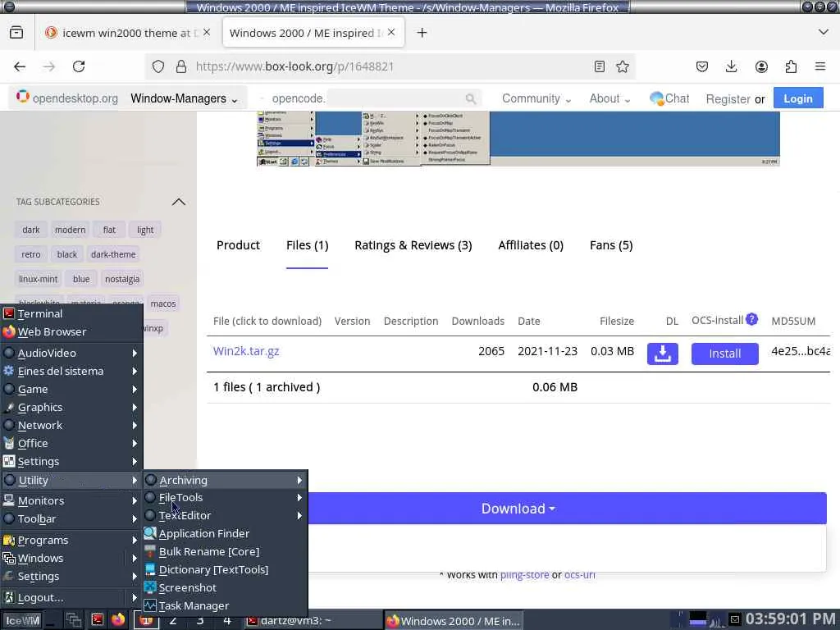Click the theme preview screenshot thumbnail
The height and width of the screenshot is (630, 840).
(x=518, y=139)
